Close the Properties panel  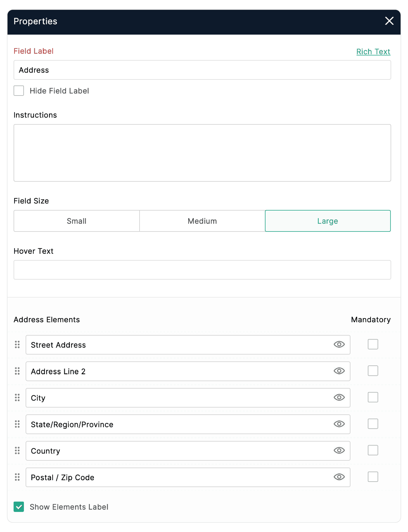(x=389, y=21)
